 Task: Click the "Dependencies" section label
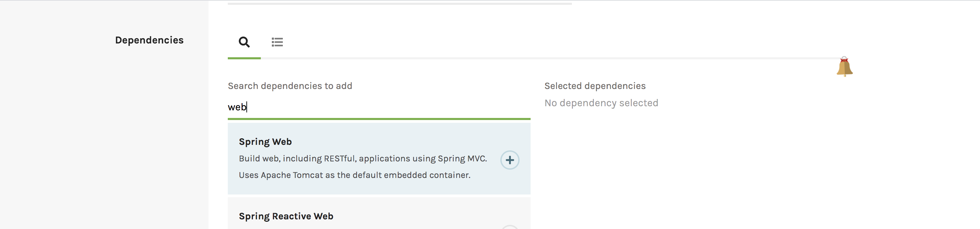pos(149,40)
